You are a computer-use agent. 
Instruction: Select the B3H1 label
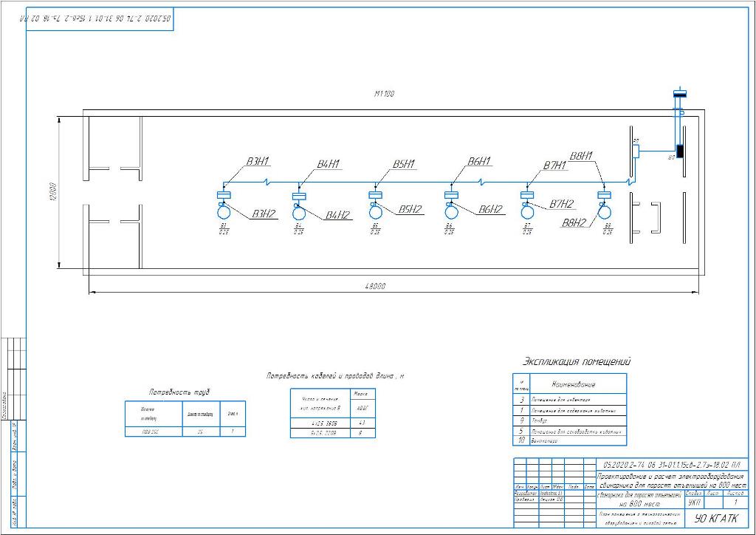[x=258, y=162]
